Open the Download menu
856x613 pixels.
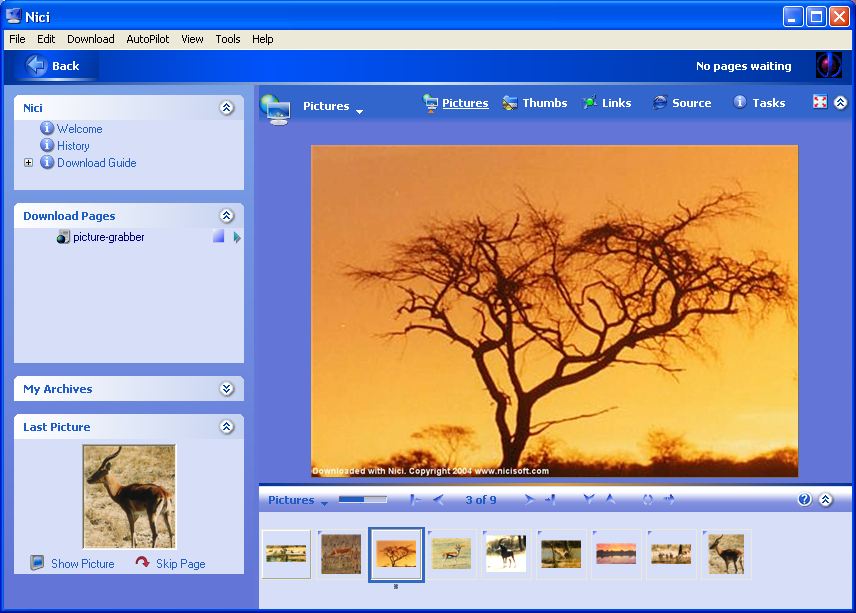tap(91, 39)
